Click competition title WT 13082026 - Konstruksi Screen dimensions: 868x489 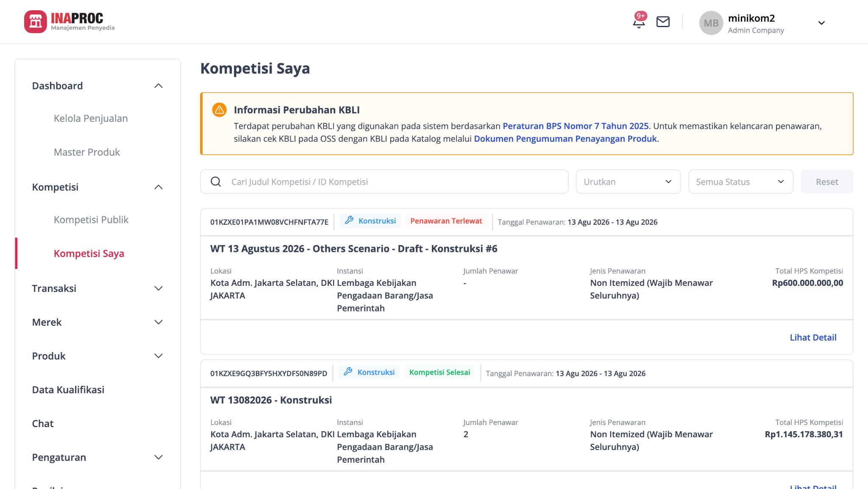(271, 400)
